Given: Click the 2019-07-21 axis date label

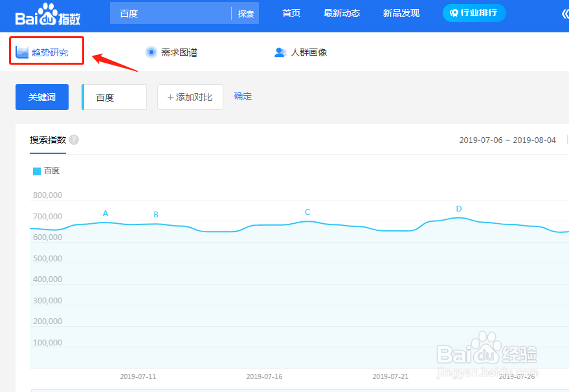Looking at the screenshot, I should (390, 376).
